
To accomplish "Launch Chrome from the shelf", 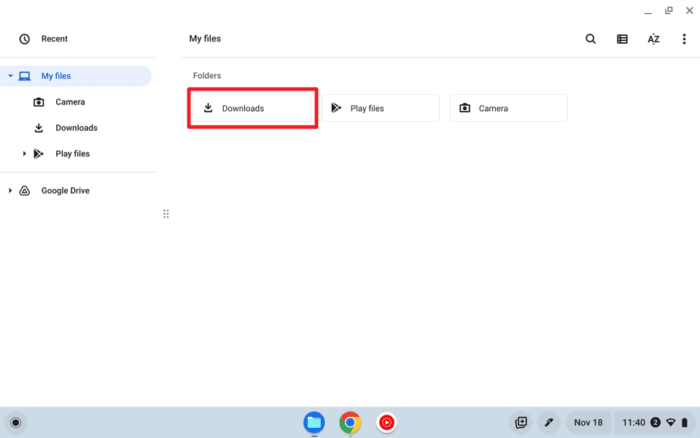I will tap(350, 422).
